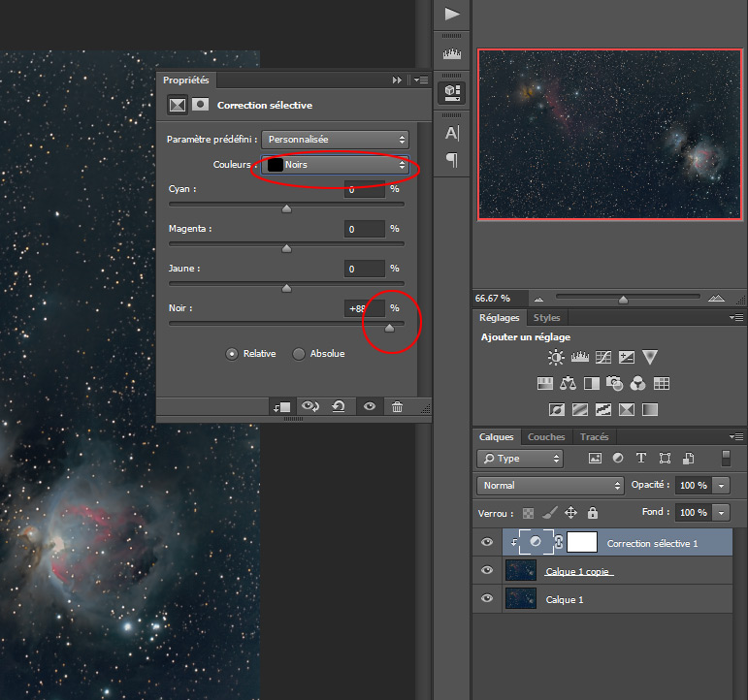The height and width of the screenshot is (700, 748).
Task: Add a Hue/Saturation adjustment layer
Action: pos(545,383)
